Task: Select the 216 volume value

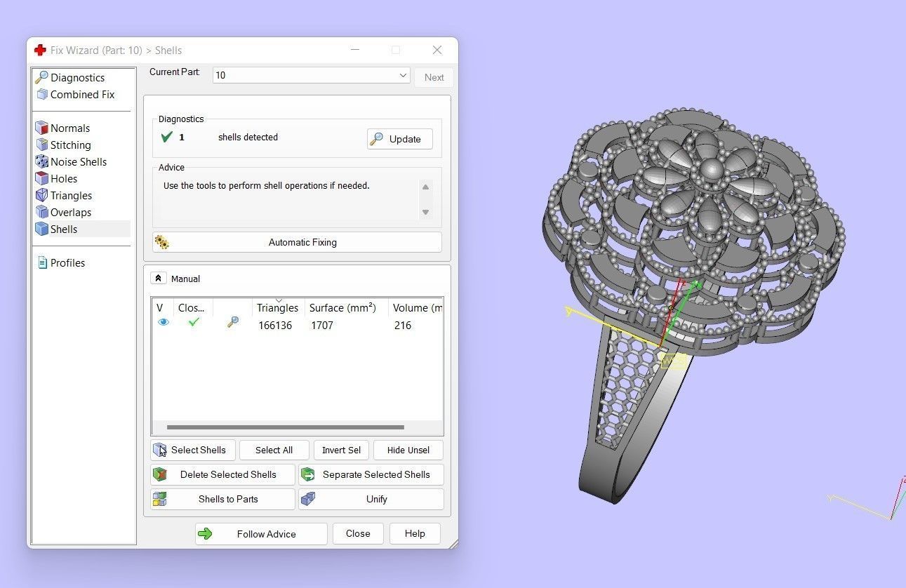Action: tap(403, 326)
